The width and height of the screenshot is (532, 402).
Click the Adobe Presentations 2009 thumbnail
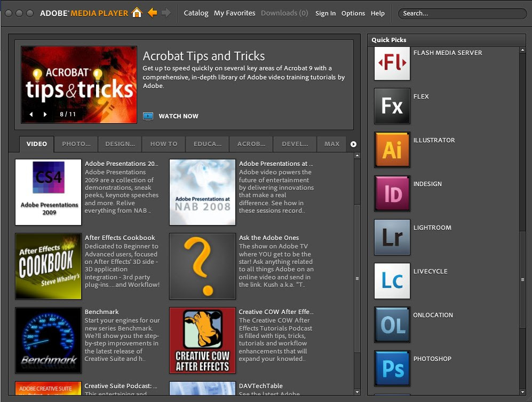[48, 192]
